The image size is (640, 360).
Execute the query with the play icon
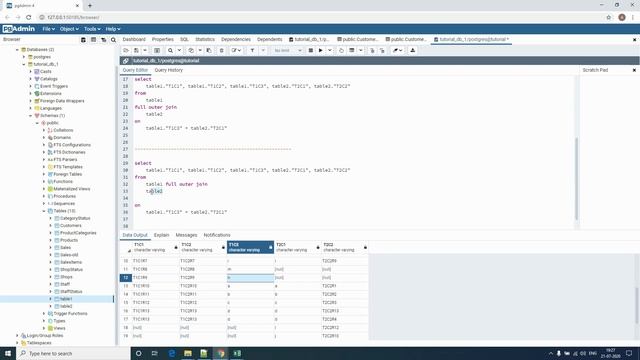(321, 50)
